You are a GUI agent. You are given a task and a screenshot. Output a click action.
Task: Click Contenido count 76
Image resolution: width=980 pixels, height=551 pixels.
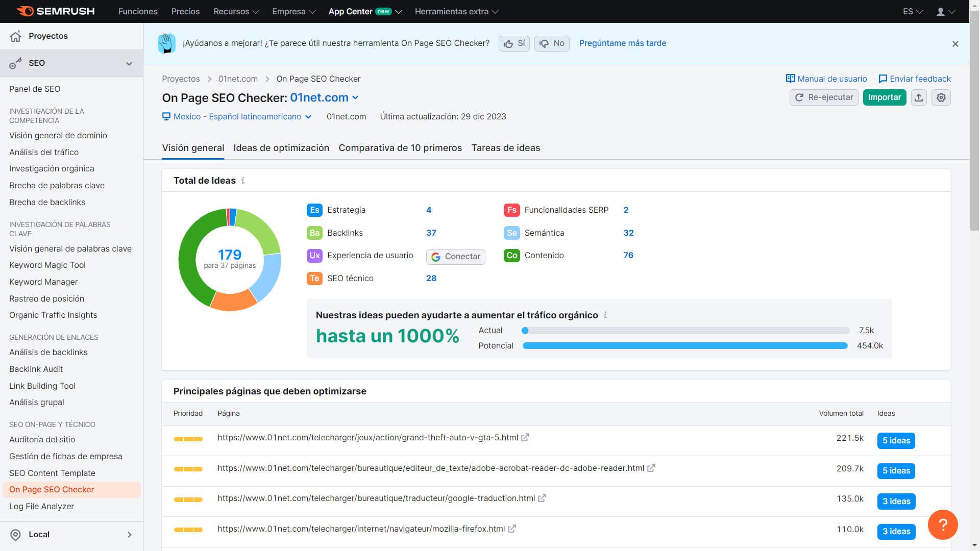(628, 256)
